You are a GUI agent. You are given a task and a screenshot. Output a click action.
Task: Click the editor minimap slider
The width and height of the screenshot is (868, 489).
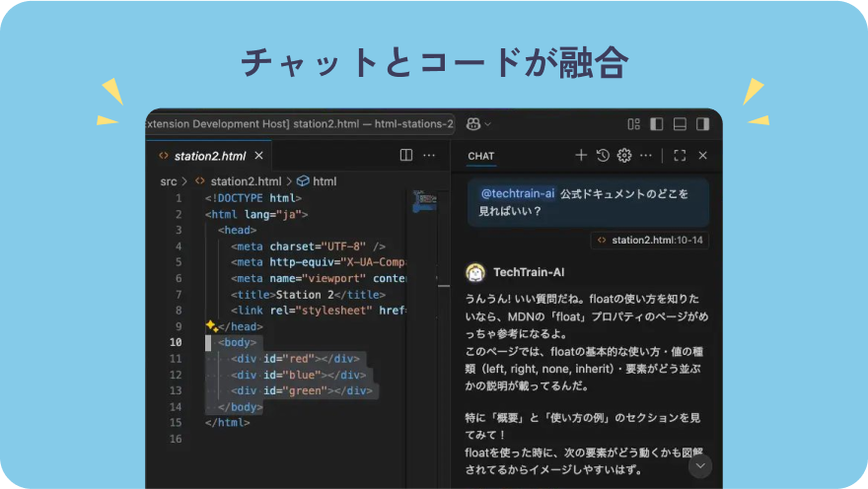(423, 202)
